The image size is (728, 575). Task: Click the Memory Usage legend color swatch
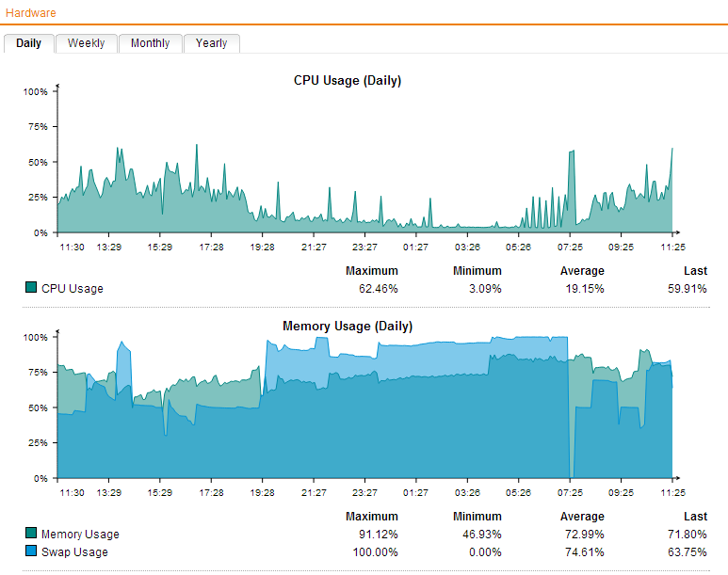pyautogui.click(x=31, y=534)
